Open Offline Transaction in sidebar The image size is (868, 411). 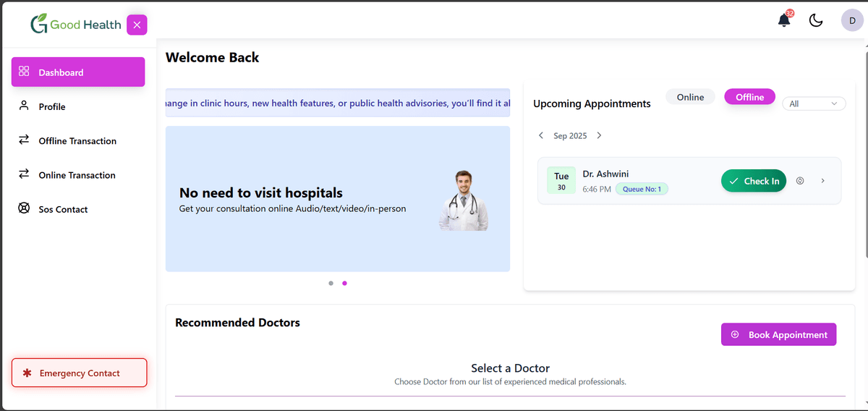[x=78, y=140]
